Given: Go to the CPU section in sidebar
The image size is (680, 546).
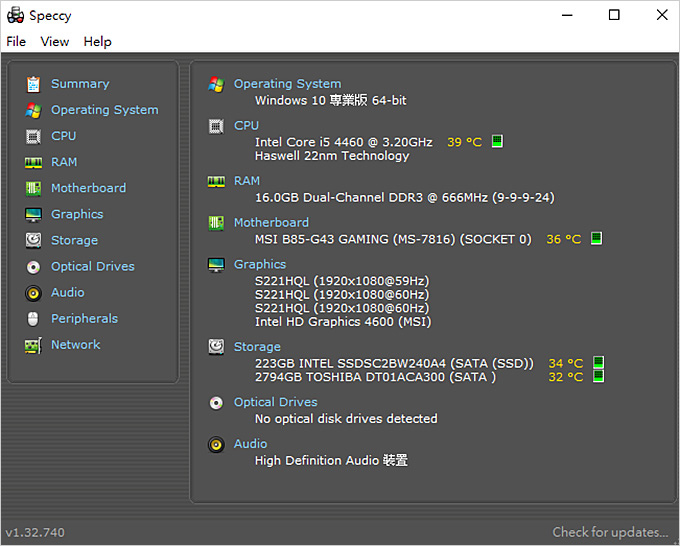Looking at the screenshot, I should pyautogui.click(x=63, y=136).
